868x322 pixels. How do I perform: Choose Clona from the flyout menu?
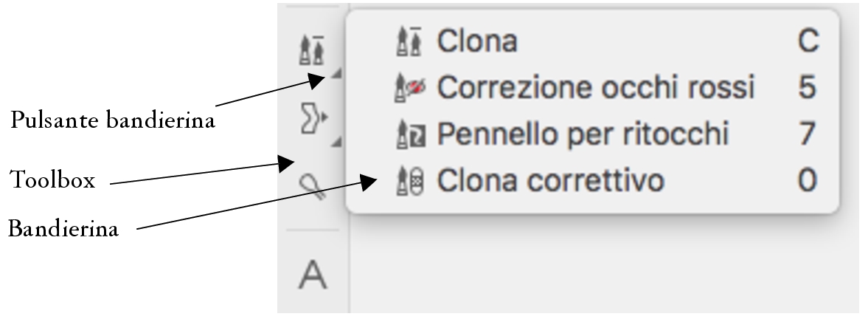pyautogui.click(x=477, y=41)
